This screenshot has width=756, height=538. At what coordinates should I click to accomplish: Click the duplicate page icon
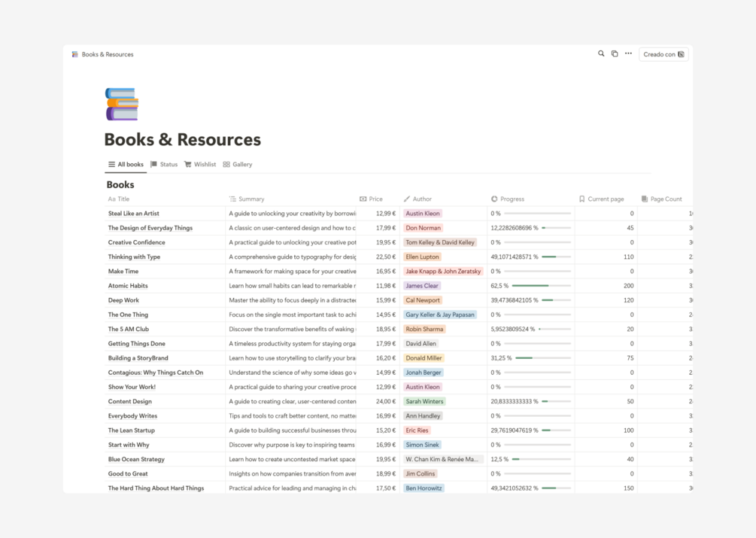(x=615, y=53)
